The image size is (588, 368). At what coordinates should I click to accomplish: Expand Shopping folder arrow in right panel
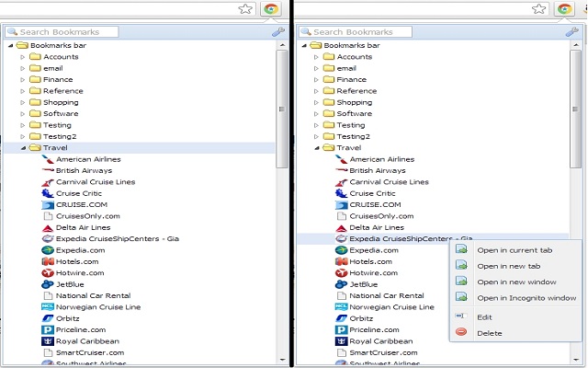pyautogui.click(x=316, y=102)
